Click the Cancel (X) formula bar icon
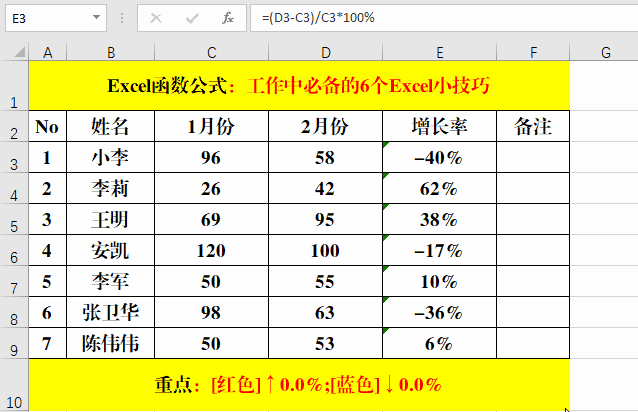This screenshot has width=638, height=412. tap(156, 18)
